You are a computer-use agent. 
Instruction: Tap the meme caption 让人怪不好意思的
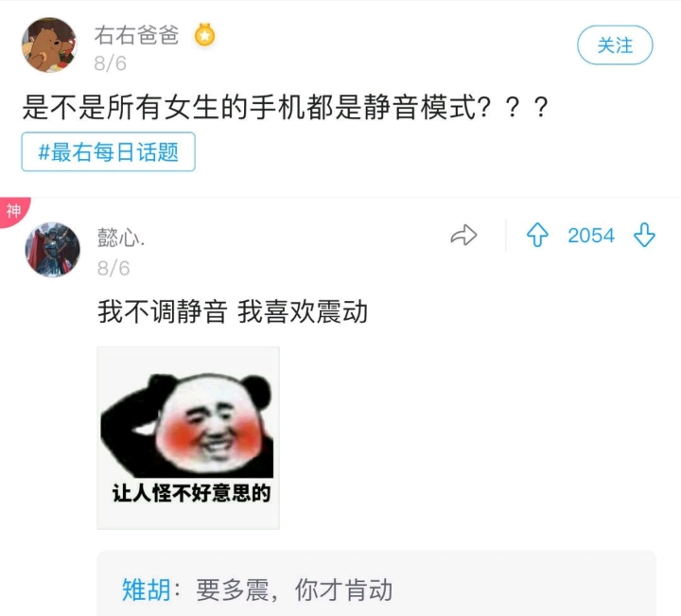(x=191, y=493)
